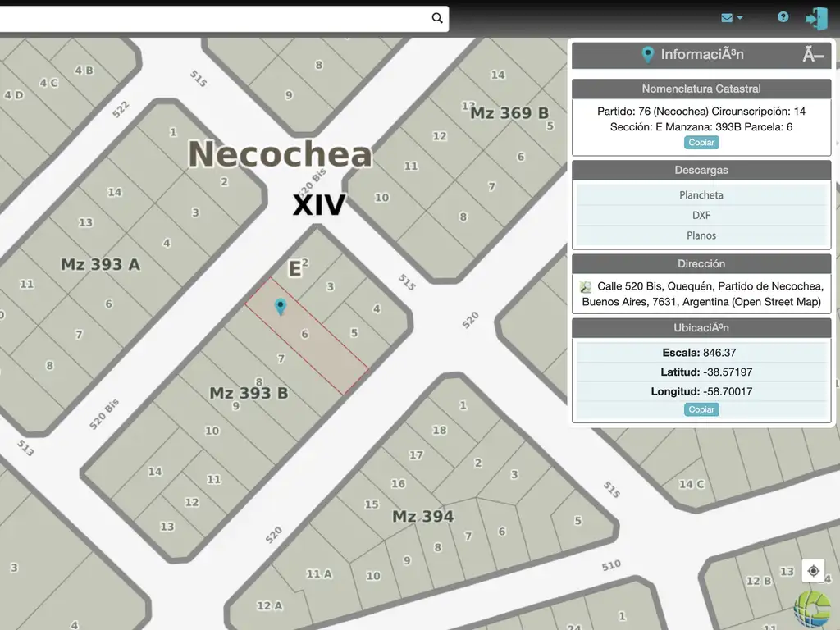Open the Planos download
840x630 pixels.
click(701, 235)
